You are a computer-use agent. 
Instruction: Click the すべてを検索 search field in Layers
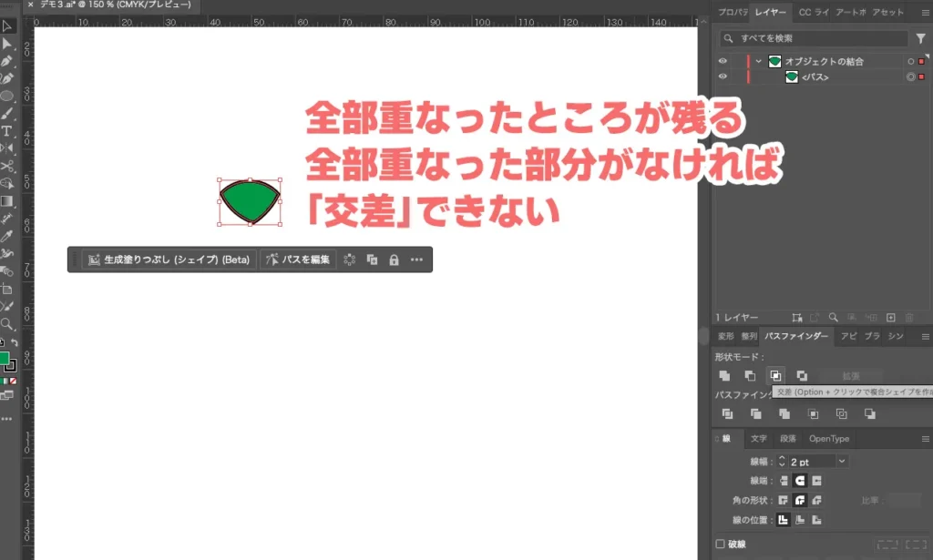[x=814, y=37]
